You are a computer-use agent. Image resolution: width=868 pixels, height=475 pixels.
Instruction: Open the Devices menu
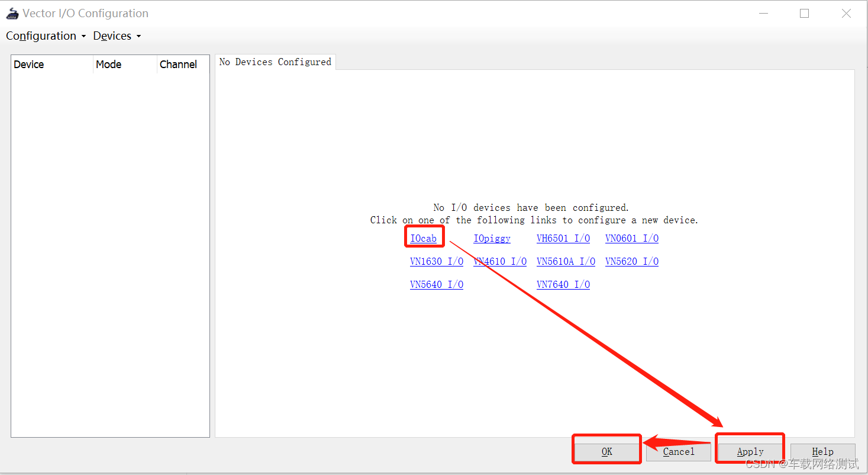click(117, 36)
